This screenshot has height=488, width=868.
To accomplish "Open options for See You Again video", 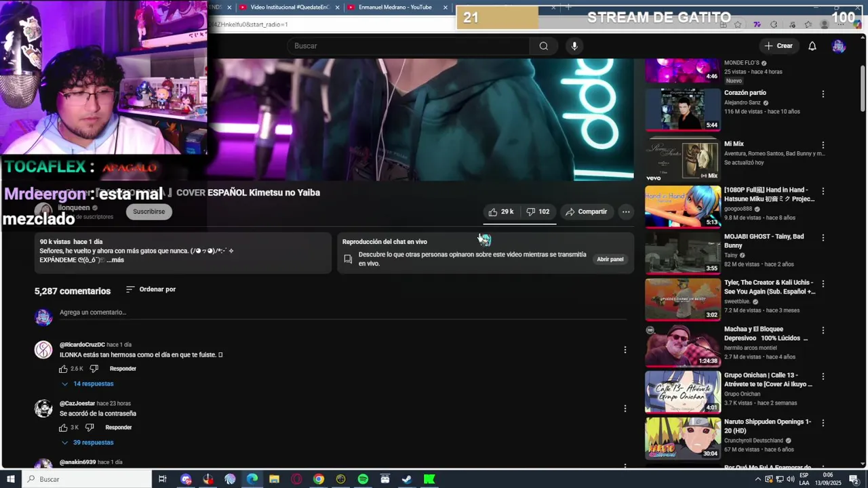I will [x=823, y=284].
